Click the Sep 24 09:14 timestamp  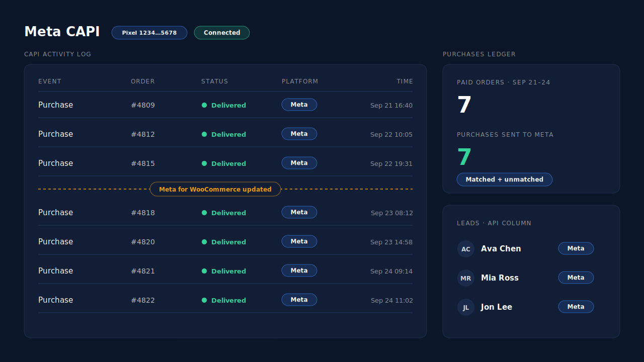tap(391, 271)
